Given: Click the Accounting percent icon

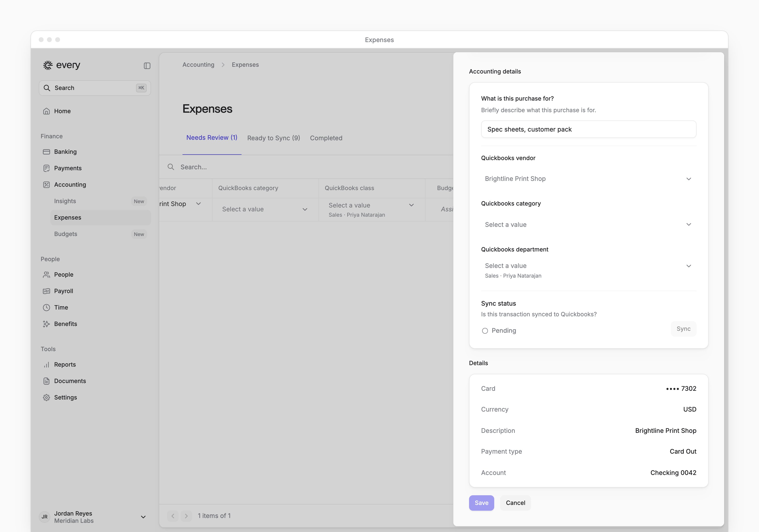Looking at the screenshot, I should click(47, 185).
